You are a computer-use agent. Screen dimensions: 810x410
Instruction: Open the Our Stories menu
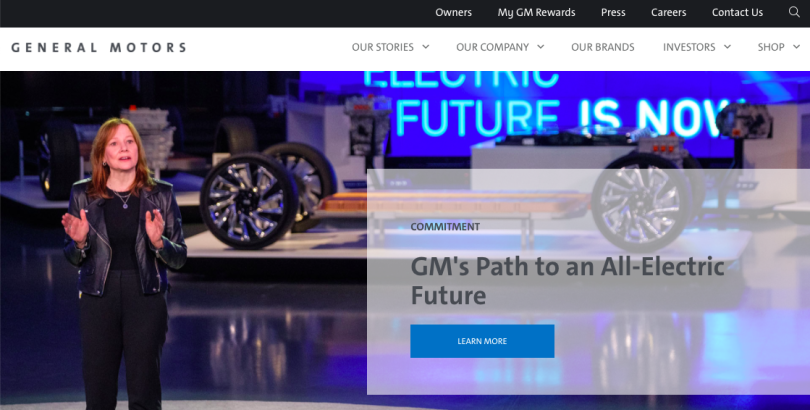383,47
